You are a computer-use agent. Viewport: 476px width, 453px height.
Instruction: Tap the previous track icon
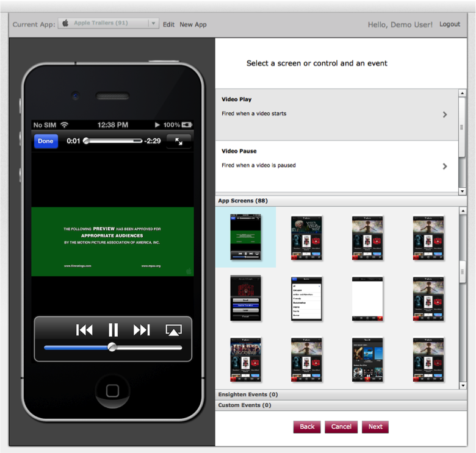(x=84, y=330)
